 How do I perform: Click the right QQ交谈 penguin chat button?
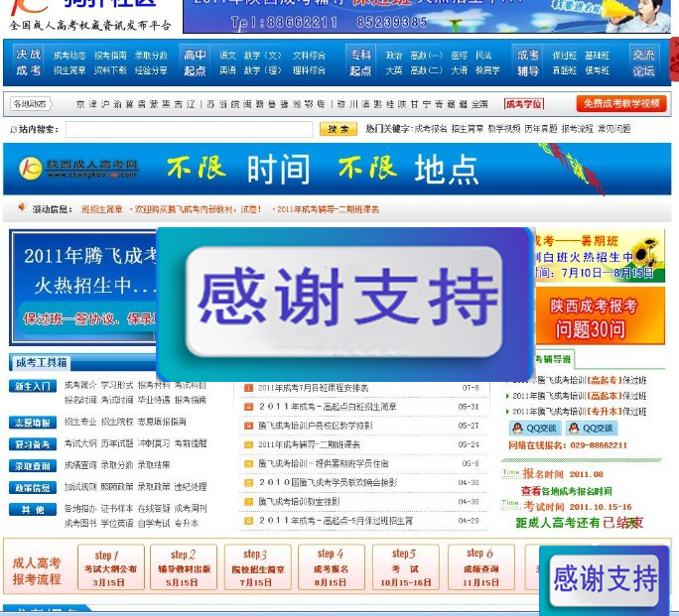tap(592, 429)
